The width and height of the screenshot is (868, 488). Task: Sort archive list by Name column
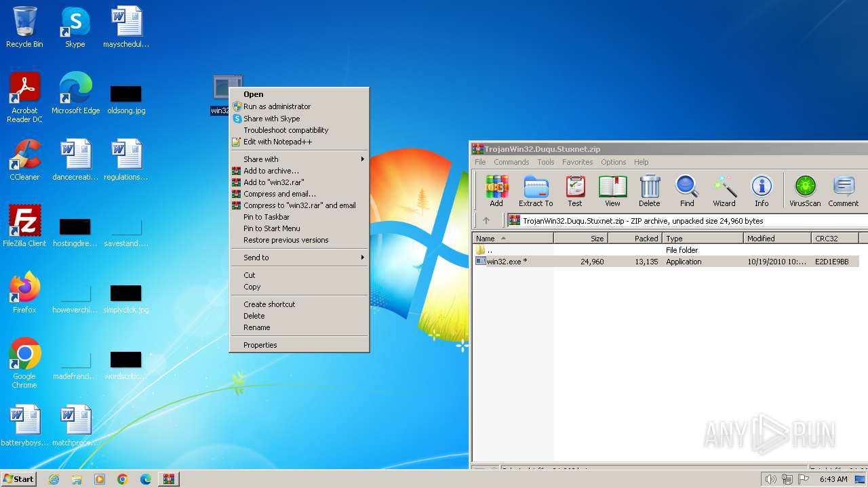[x=513, y=239]
